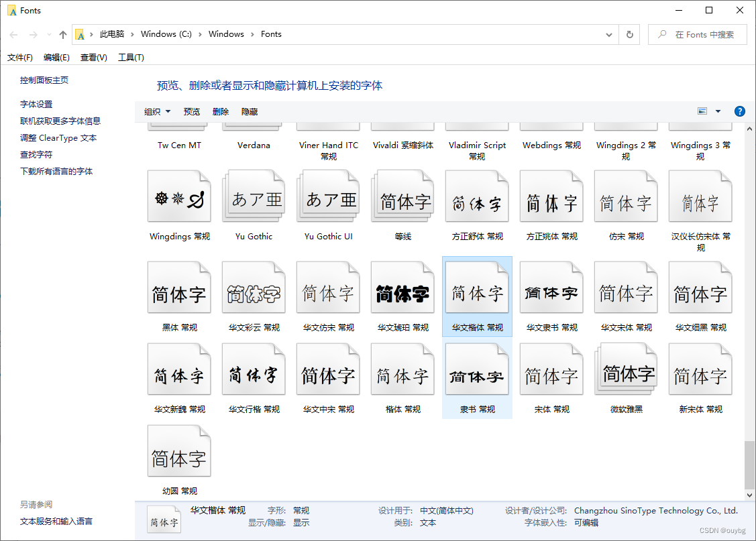
Task: Open 调整 ClearType 文本 settings
Action: (58, 137)
